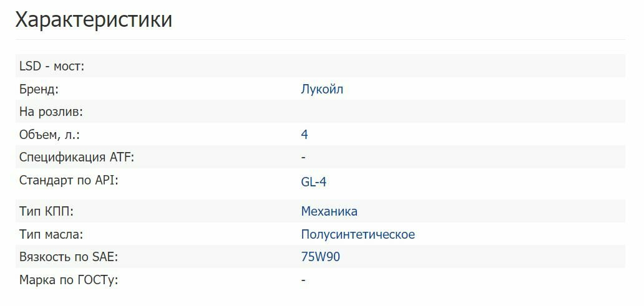Click the Марка по ГОСТу label
This screenshot has width=644, height=306.
69,280
